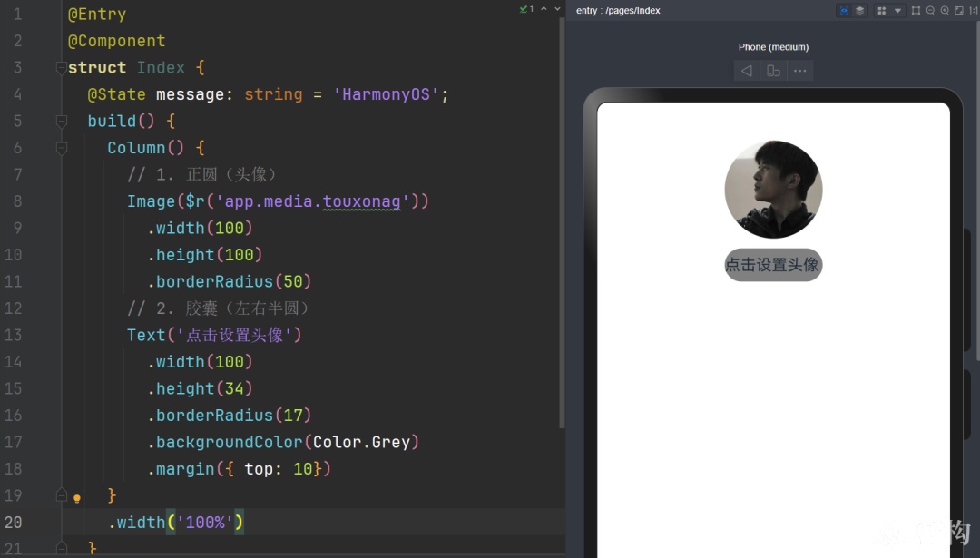Collapse the Column() fold marker
Screen dimensions: 980x558
(62, 148)
